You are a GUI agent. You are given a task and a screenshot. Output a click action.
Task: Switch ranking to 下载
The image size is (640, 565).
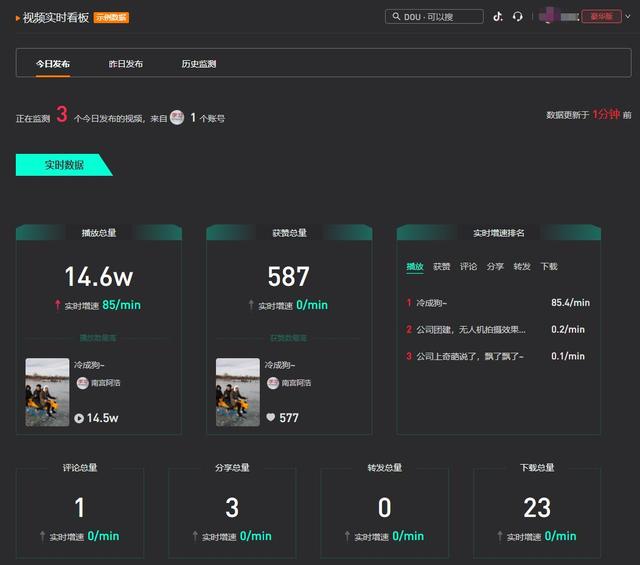549,267
